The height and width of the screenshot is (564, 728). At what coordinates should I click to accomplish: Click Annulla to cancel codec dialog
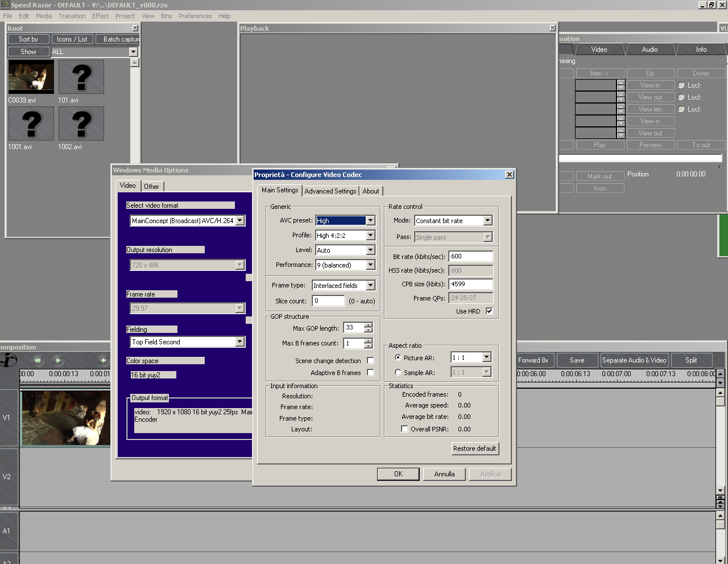[444, 474]
